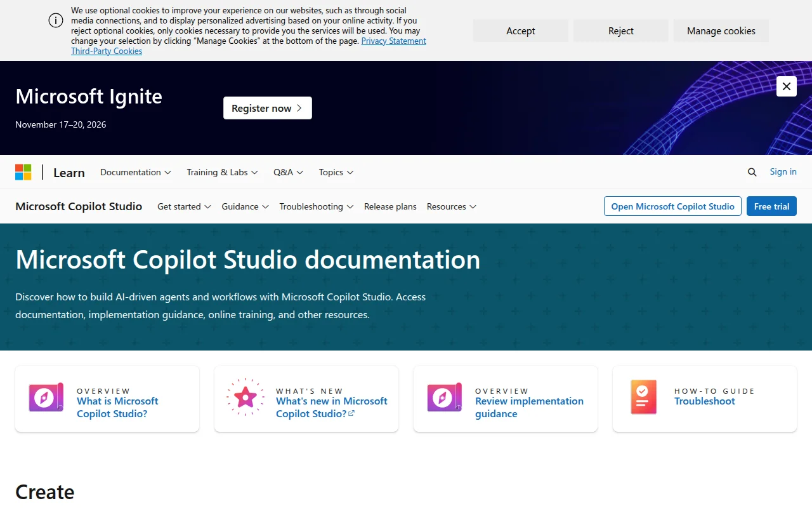Click the star icon on What's new card
The image size is (812, 508).
point(246,398)
